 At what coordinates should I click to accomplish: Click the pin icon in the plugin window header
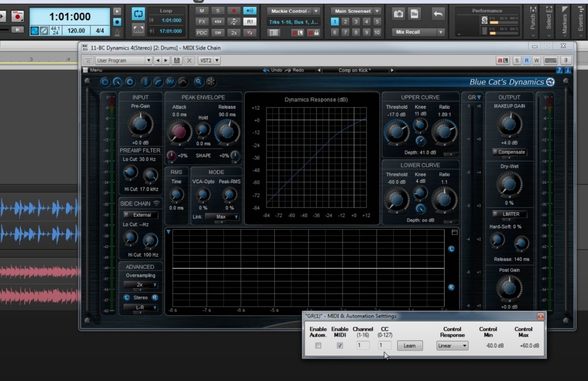(566, 60)
